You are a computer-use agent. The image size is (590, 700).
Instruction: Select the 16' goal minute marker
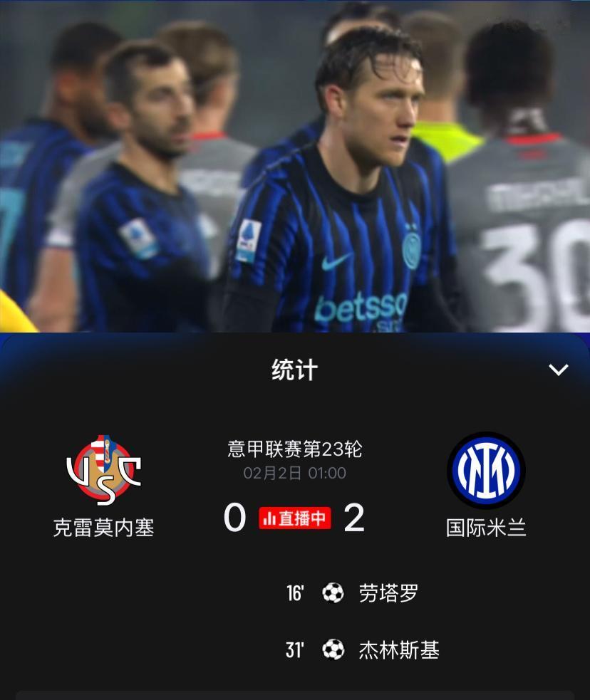[x=295, y=593]
